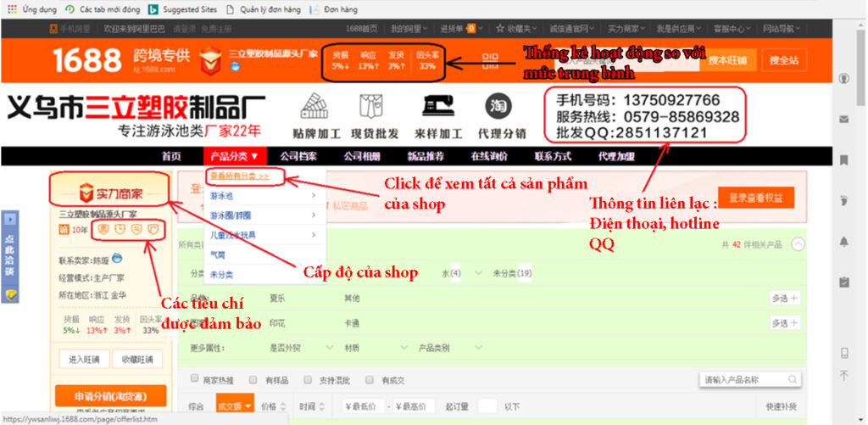Click the 请输入产品名称 product search field
The width and height of the screenshot is (868, 425).
pos(750,380)
